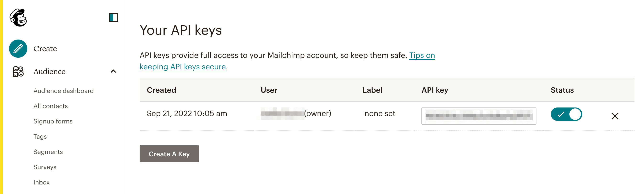This screenshot has width=644, height=194.
Task: Select Tags in the sidebar
Action: click(x=40, y=137)
